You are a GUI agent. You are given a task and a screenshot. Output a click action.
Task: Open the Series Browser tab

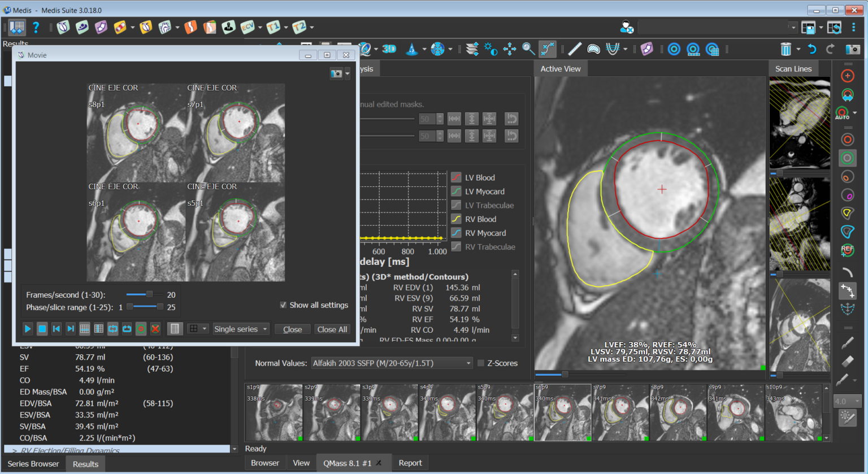(x=33, y=464)
